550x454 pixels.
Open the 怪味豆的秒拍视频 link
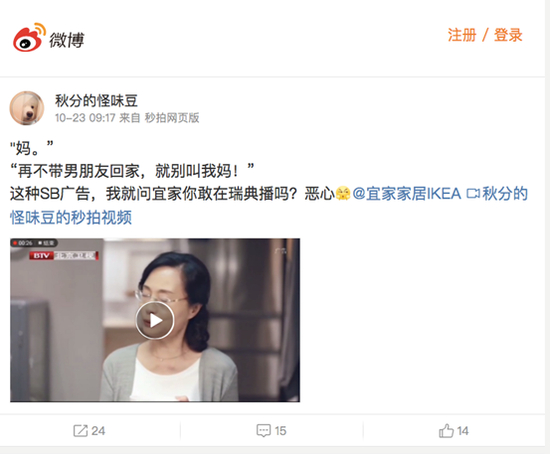pyautogui.click(x=71, y=218)
